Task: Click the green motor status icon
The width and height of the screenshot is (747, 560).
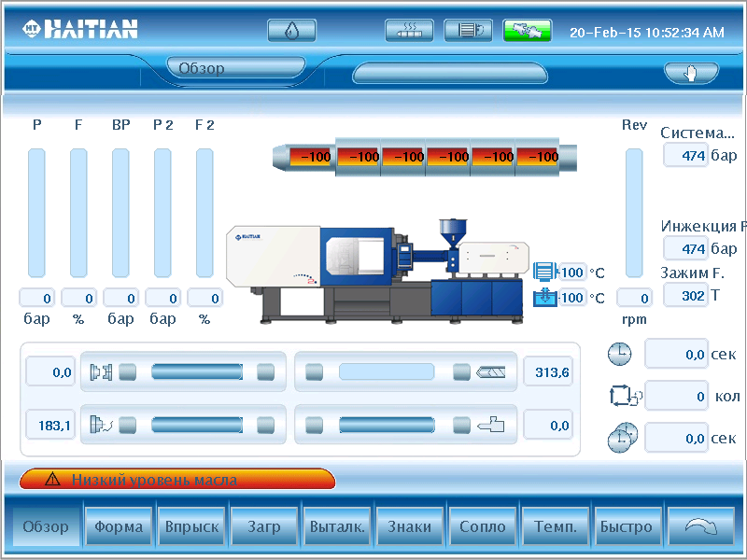Action: pyautogui.click(x=528, y=31)
